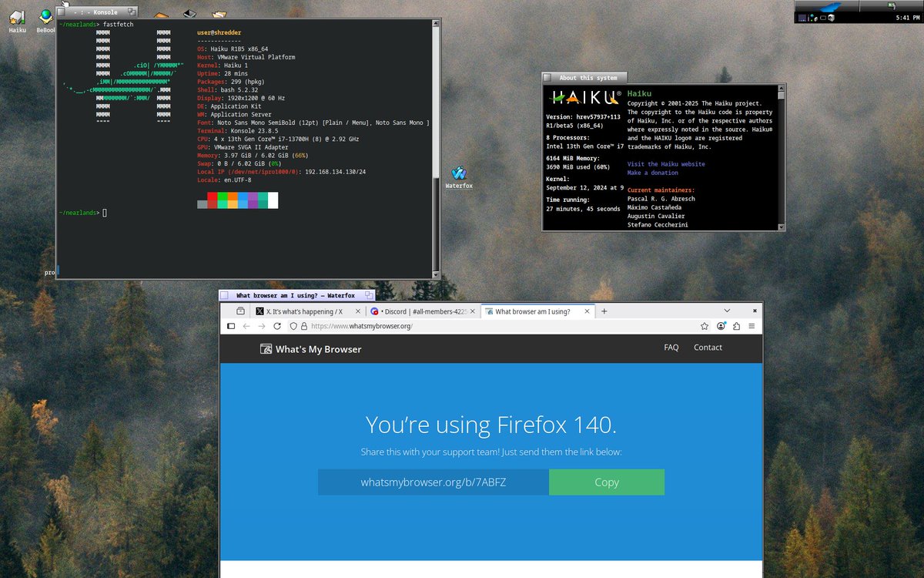Screen dimensions: 924x578
Task: Click the tracking protection shield icon
Action: [293, 326]
